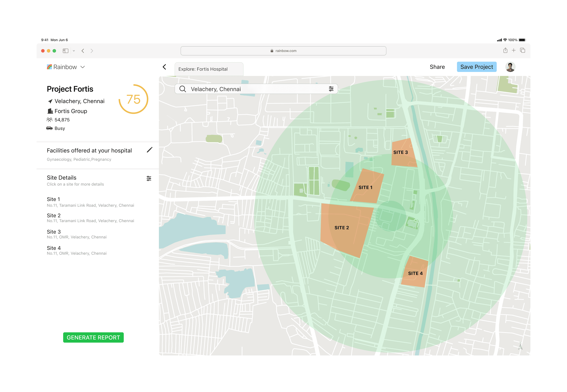Viewport: 567px width, 392px height.
Task: Click the pencil edit icon for facilities
Action: tap(149, 150)
